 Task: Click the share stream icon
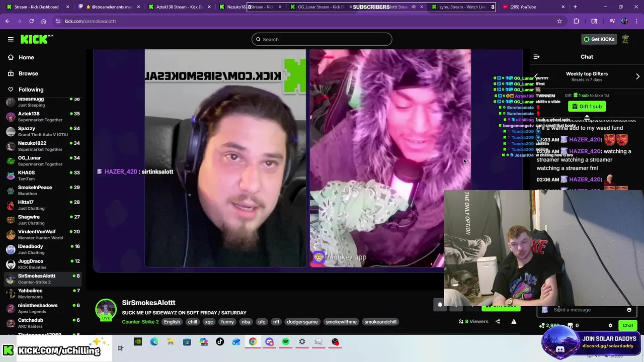point(498,322)
